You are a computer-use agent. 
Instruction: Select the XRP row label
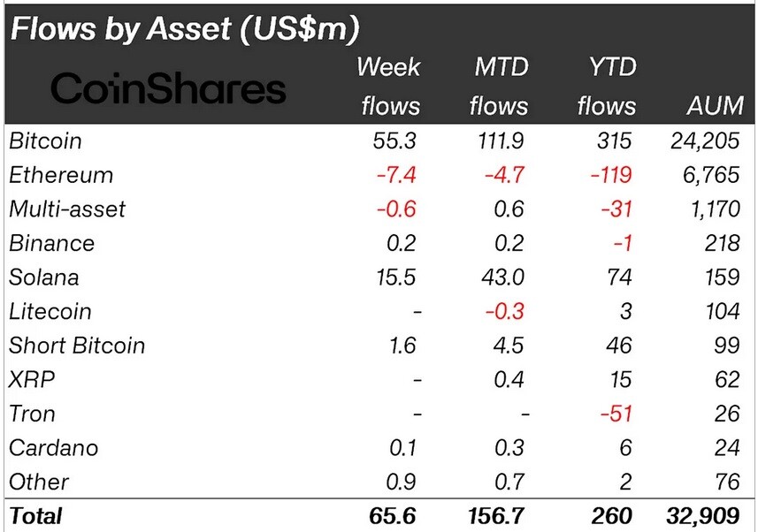point(32,379)
